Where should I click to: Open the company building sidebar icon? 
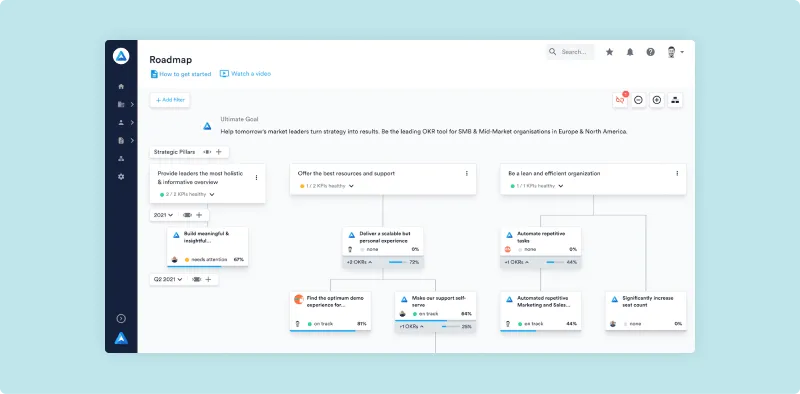[121, 105]
